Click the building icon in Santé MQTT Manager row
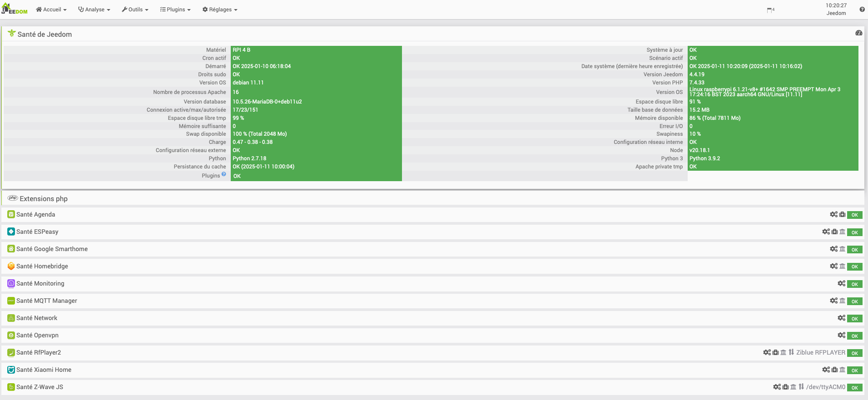The image size is (868, 400). tap(842, 301)
